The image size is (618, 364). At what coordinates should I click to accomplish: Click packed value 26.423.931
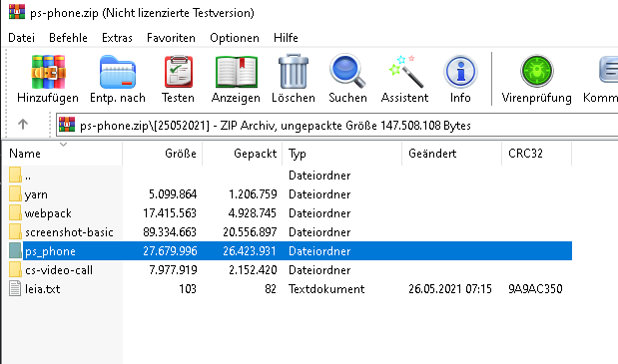[x=250, y=251]
